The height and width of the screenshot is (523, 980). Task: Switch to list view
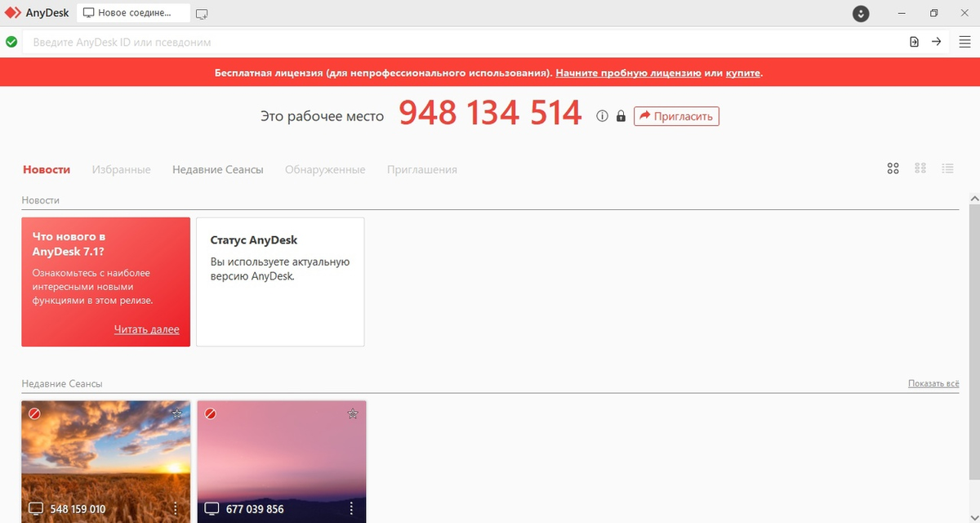(947, 168)
